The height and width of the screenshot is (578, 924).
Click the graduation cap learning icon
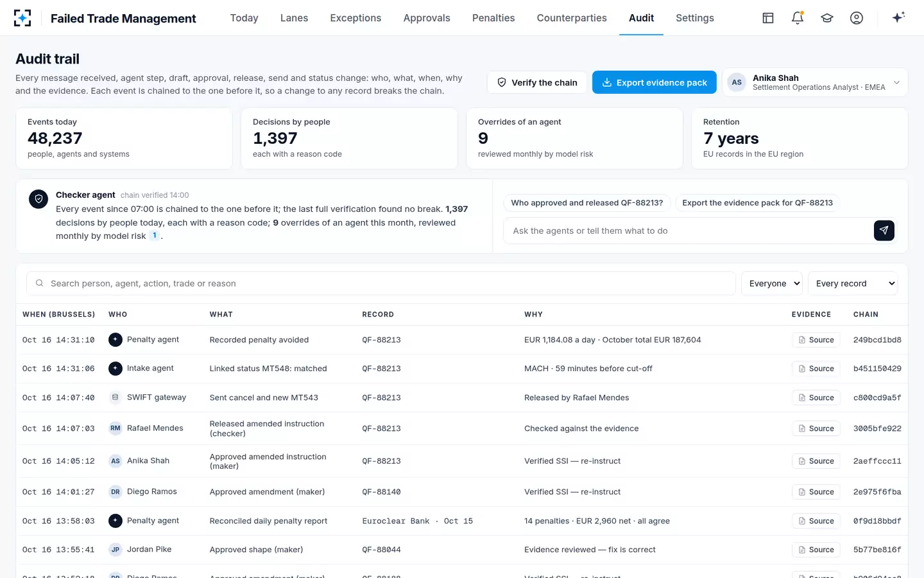click(827, 18)
